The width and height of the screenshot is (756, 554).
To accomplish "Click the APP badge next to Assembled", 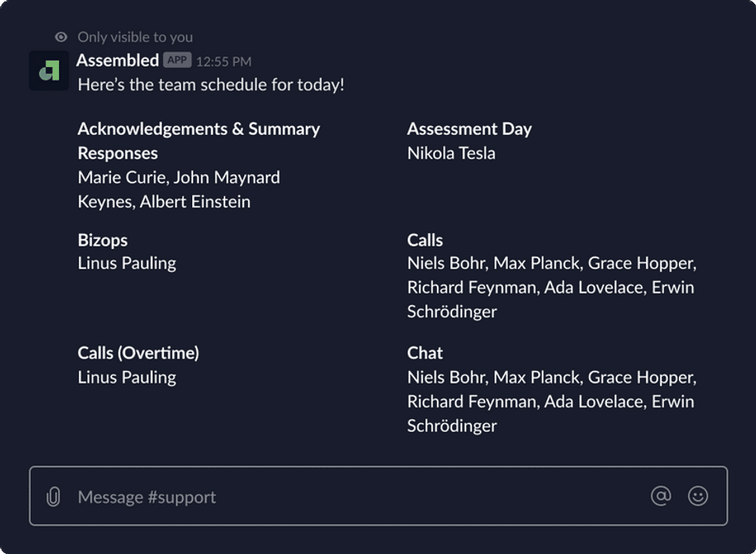I will coord(177,60).
